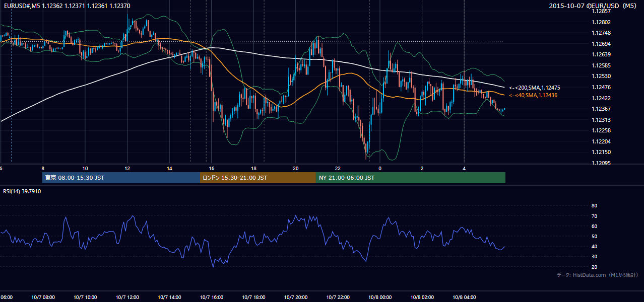Click RSI scale value 30

[594, 257]
